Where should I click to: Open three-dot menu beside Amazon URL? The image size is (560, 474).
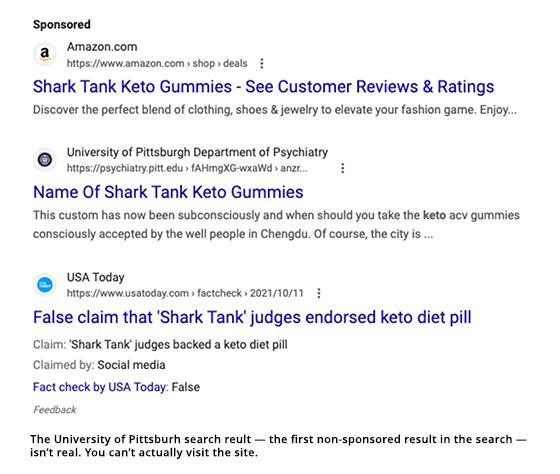click(x=262, y=64)
